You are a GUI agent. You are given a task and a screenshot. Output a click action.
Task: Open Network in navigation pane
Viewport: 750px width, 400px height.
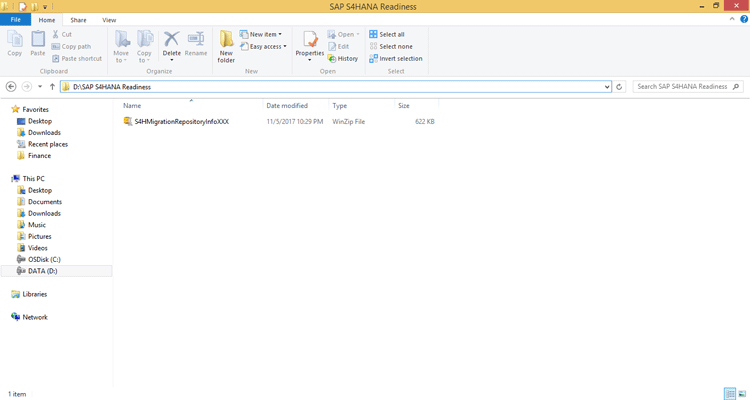point(30,317)
